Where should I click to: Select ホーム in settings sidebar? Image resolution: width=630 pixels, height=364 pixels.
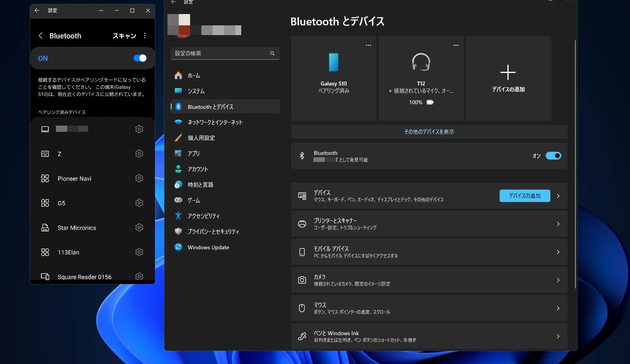(225, 76)
